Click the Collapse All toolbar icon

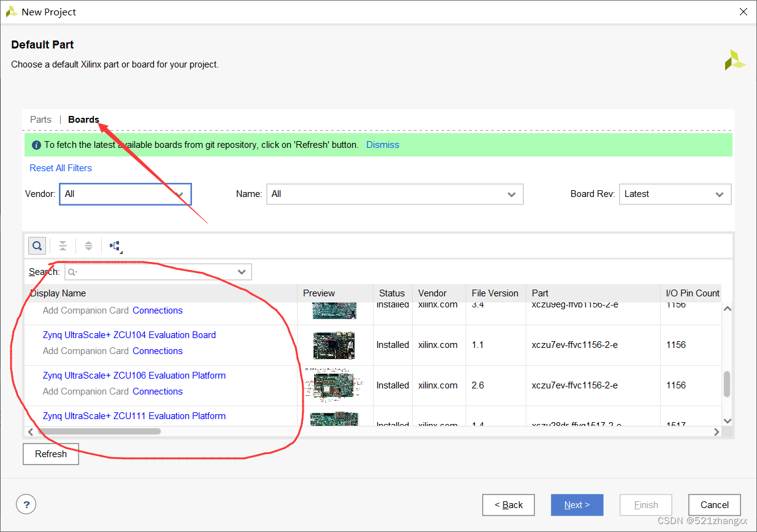tap(63, 246)
